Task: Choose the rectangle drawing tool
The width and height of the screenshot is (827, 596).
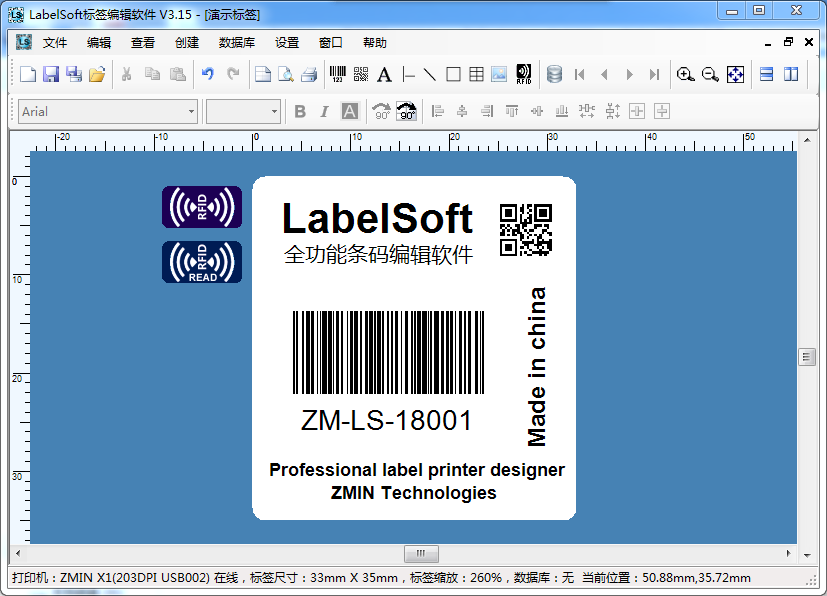Action: [x=453, y=74]
